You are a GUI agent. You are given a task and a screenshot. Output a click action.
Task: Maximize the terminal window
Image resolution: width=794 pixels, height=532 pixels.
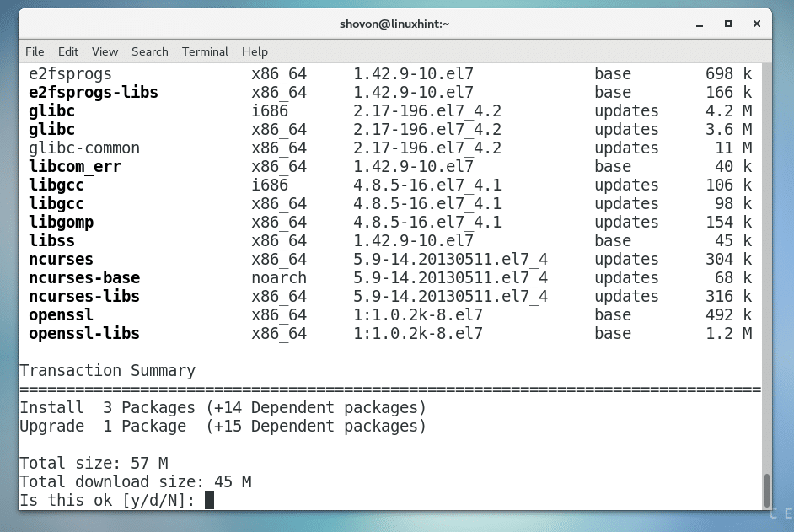pos(728,24)
